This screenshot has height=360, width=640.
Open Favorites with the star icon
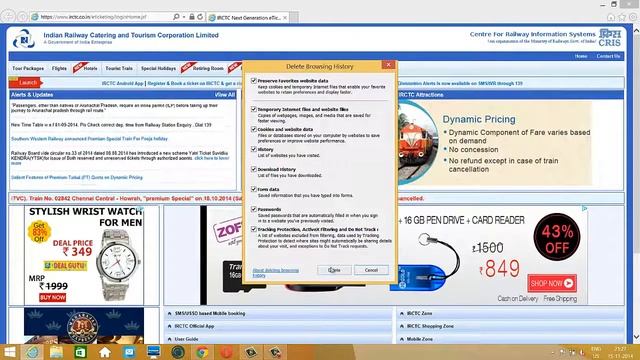click(x=622, y=17)
